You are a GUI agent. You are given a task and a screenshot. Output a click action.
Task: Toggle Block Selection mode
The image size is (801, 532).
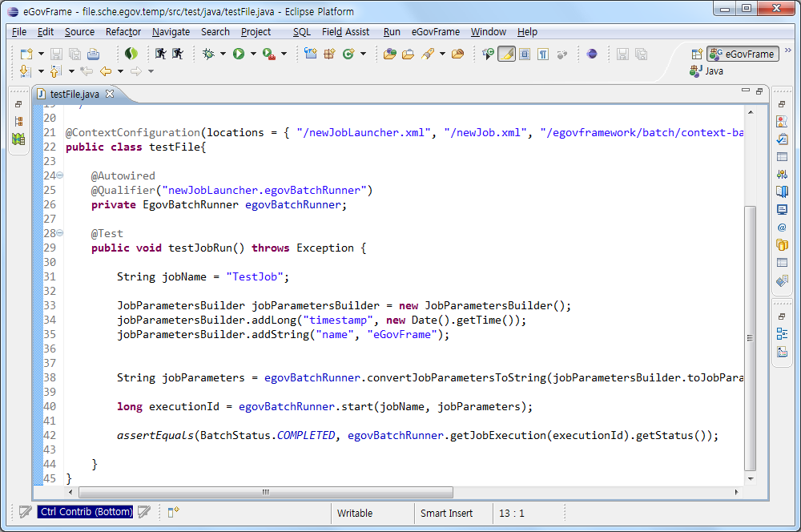(x=525, y=54)
